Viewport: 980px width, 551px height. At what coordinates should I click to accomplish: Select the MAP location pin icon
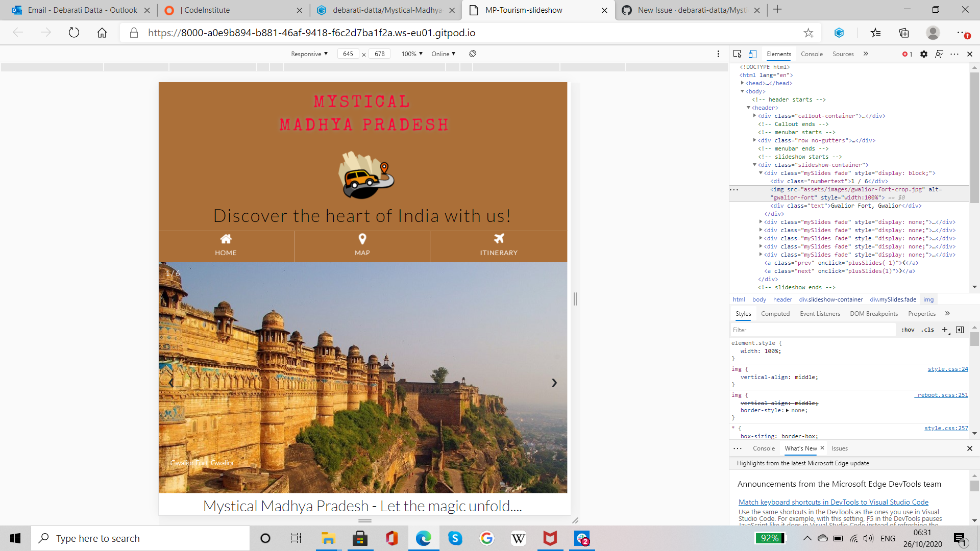tap(362, 239)
